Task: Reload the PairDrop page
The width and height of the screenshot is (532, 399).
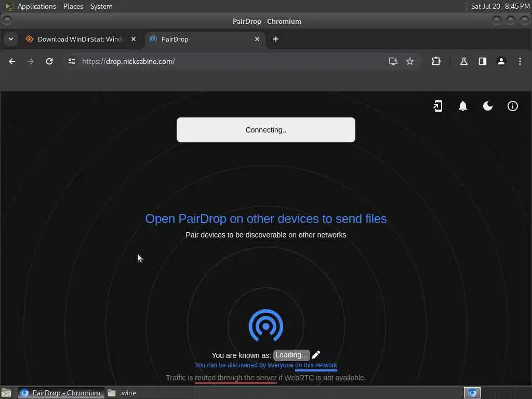Action: 49,61
